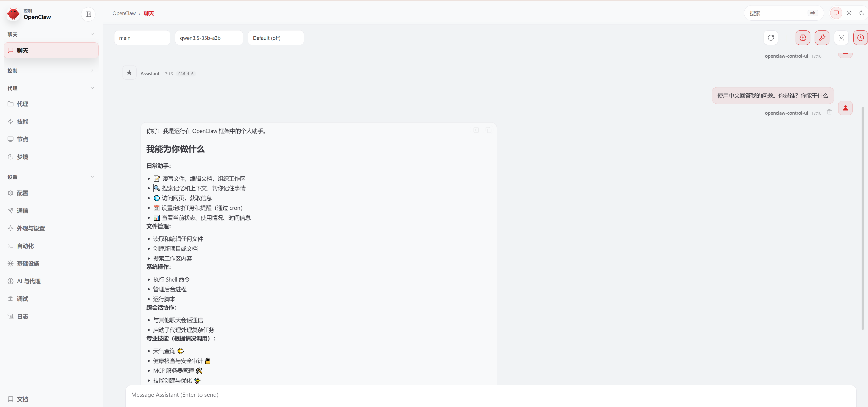Screen dimensions: 868x407
Task: Click the 跨会话协作 subheading
Action: click(161, 307)
